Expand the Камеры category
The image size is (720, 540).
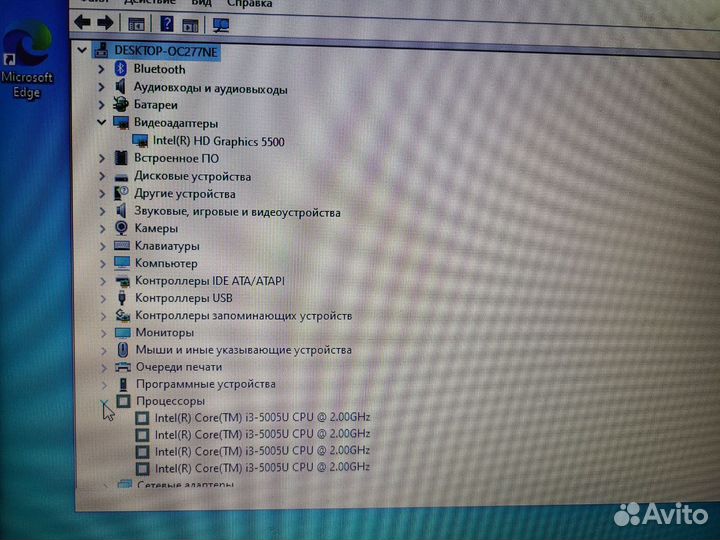click(102, 229)
